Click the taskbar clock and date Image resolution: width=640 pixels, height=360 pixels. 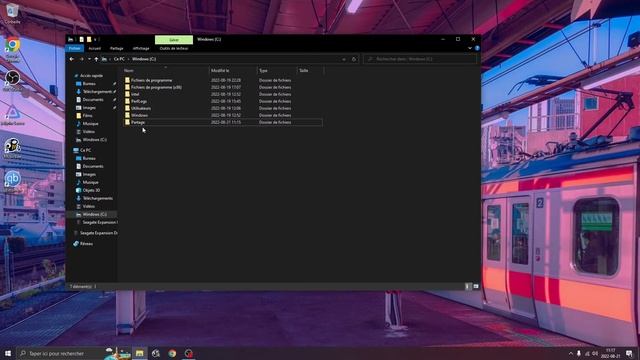[611, 353]
